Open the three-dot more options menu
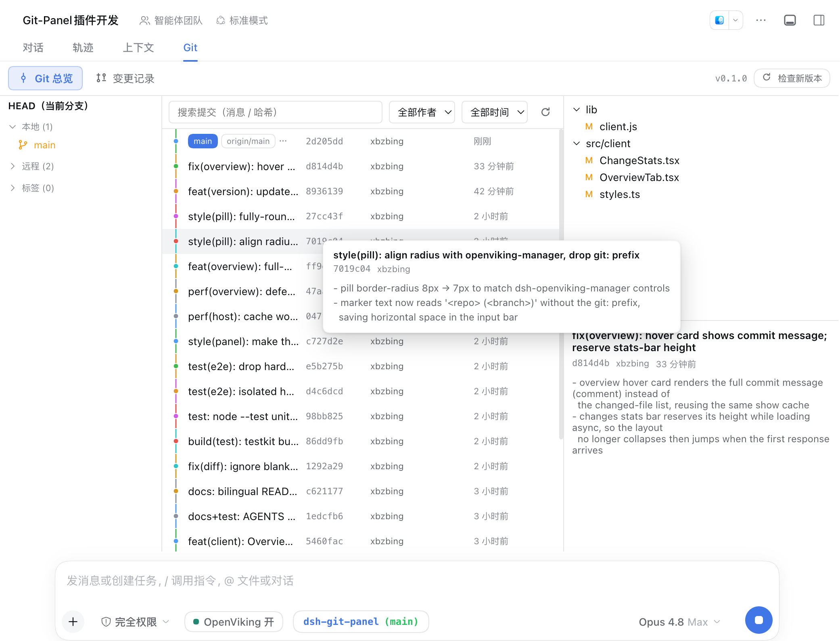This screenshot has width=840, height=641. [x=761, y=20]
